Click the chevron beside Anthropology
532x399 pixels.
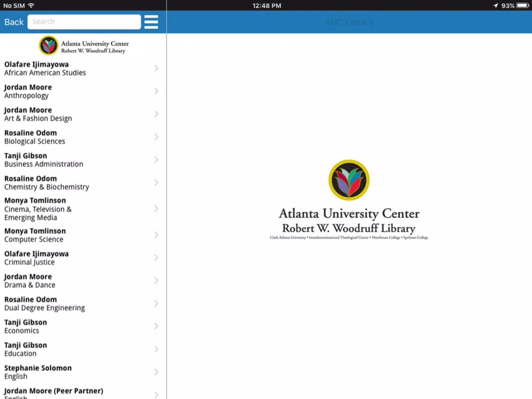pyautogui.click(x=156, y=91)
